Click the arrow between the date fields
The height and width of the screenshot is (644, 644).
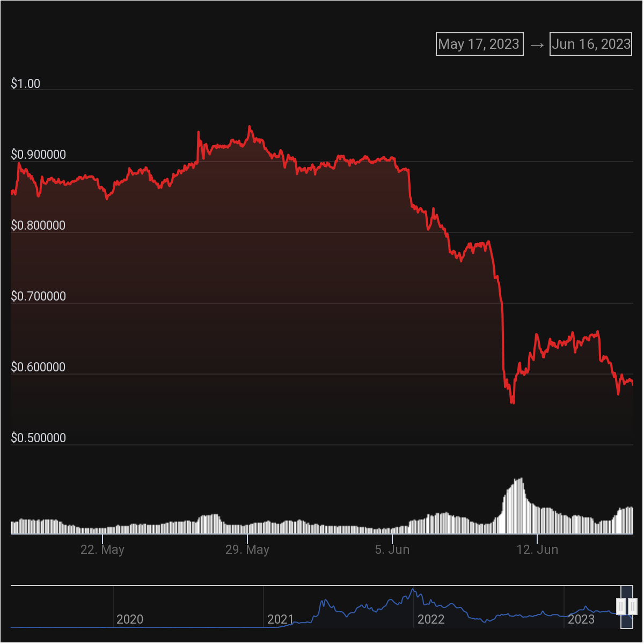pos(536,44)
